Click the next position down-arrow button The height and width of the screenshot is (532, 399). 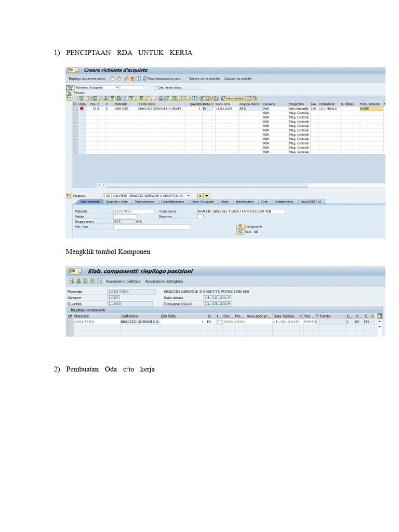tap(207, 196)
